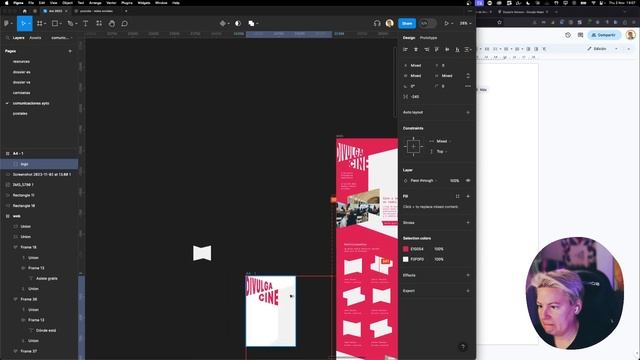Click the Align left icon

point(405,50)
